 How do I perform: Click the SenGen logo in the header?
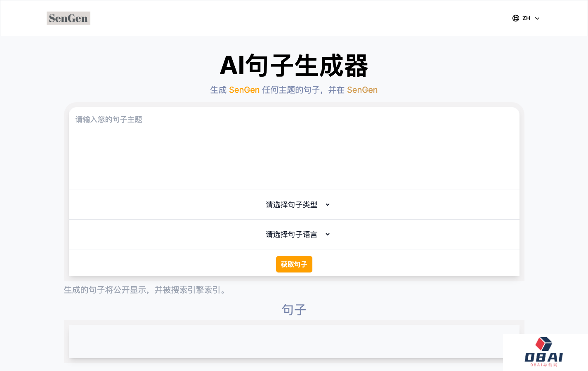pyautogui.click(x=68, y=18)
